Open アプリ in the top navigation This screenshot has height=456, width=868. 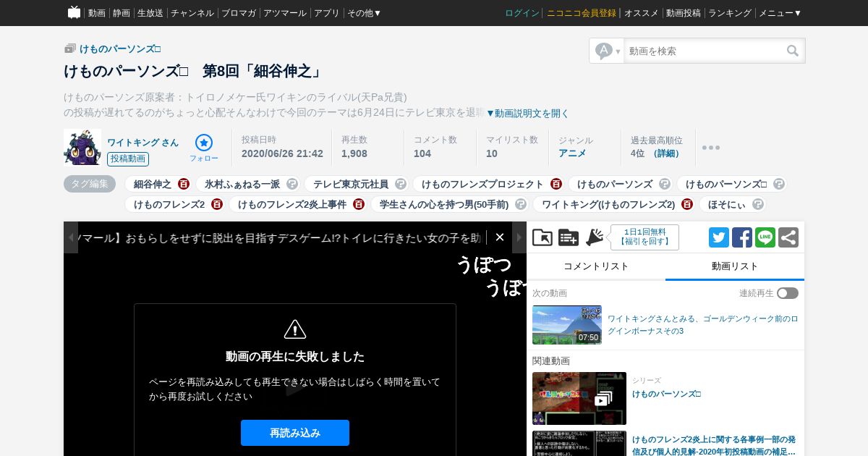(x=327, y=13)
